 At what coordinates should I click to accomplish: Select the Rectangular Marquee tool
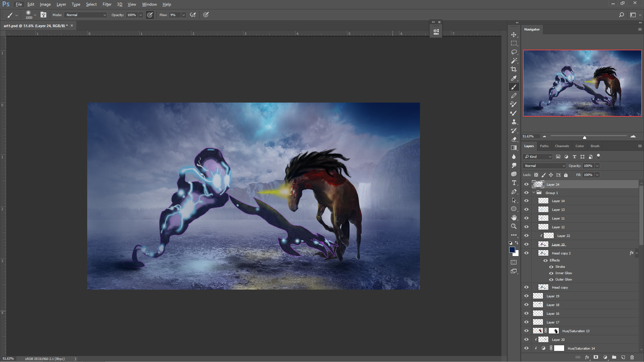pos(514,43)
